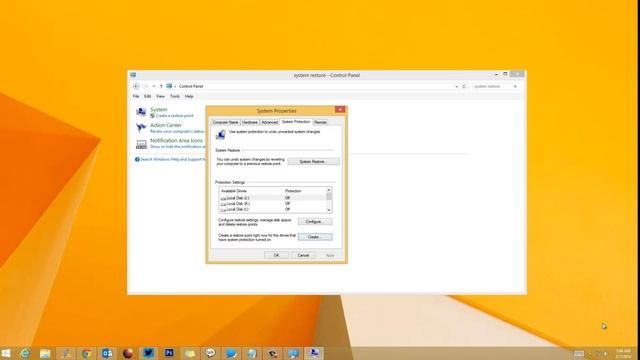Screen dimensions: 640x360
Task: Expand the address bar history dropdown
Action: coord(456,87)
